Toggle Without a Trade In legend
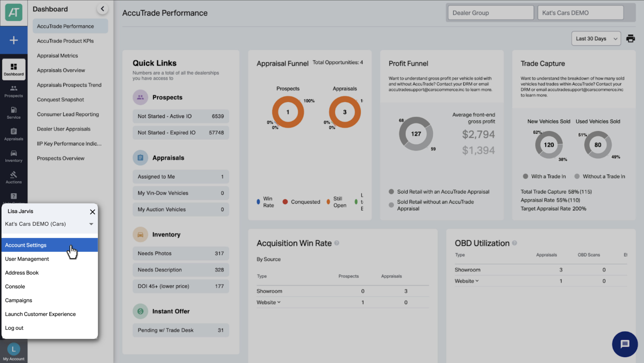The width and height of the screenshot is (644, 363). pos(600,176)
